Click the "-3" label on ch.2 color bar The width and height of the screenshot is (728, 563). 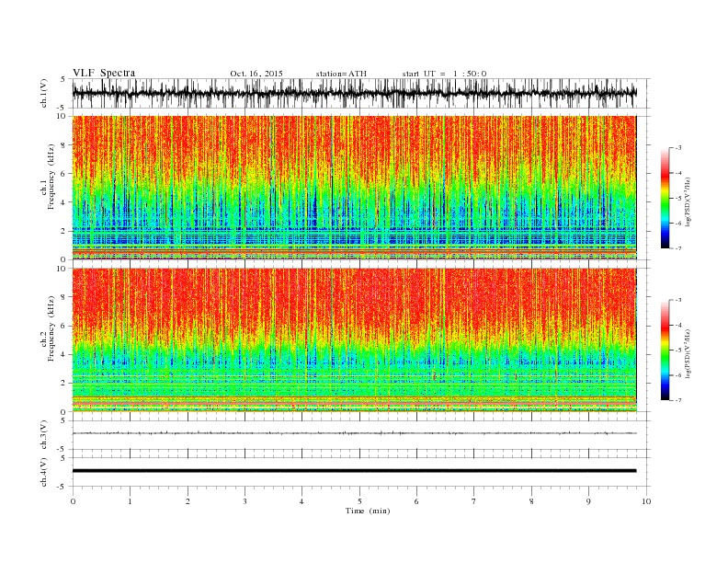678,300
